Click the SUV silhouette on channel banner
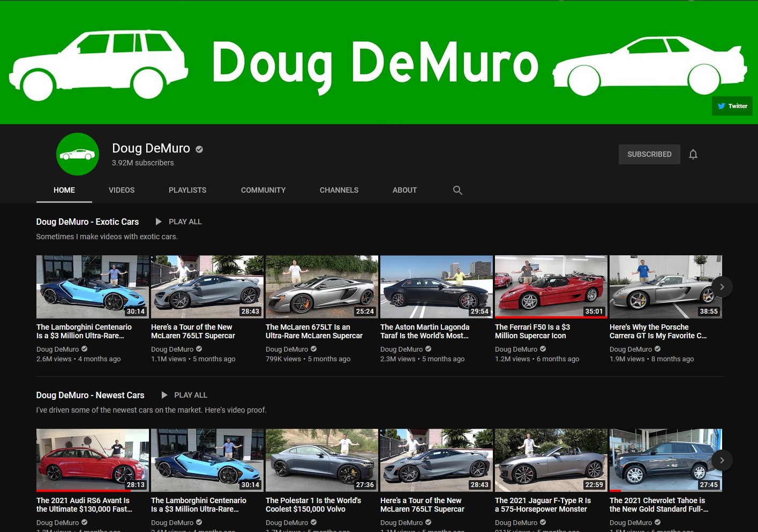The height and width of the screenshot is (532, 758). (98, 64)
